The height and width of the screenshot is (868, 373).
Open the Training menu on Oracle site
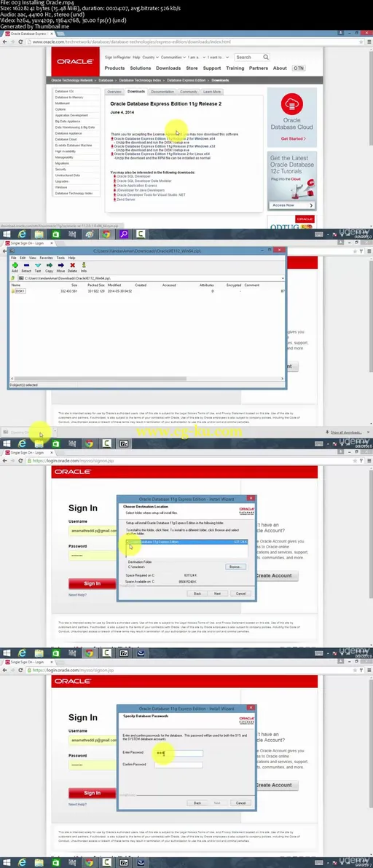pyautogui.click(x=235, y=68)
